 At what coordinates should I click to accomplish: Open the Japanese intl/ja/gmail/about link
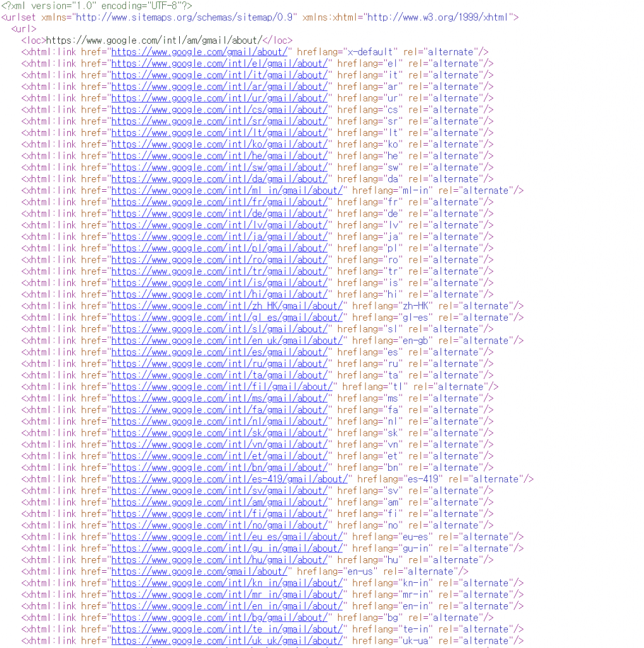(x=219, y=237)
